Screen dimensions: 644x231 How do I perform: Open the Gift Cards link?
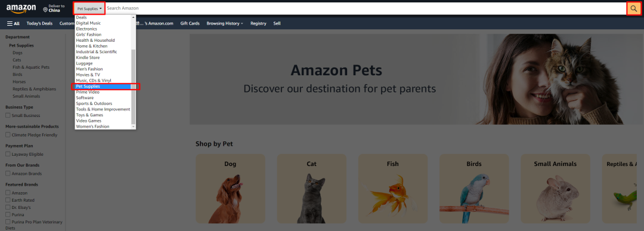pyautogui.click(x=190, y=23)
